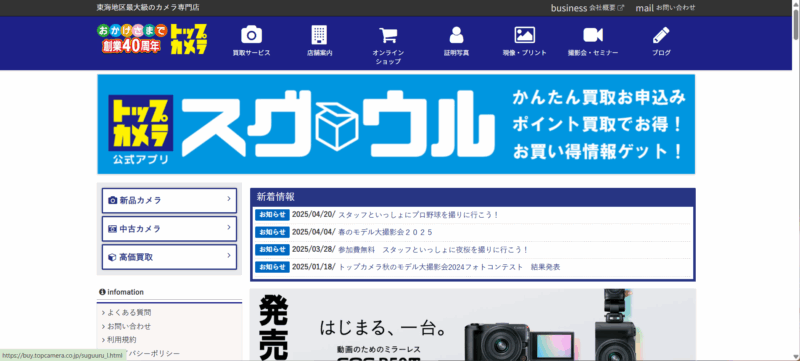
Task: Open business 会社概要 in top bar
Action: [587, 8]
